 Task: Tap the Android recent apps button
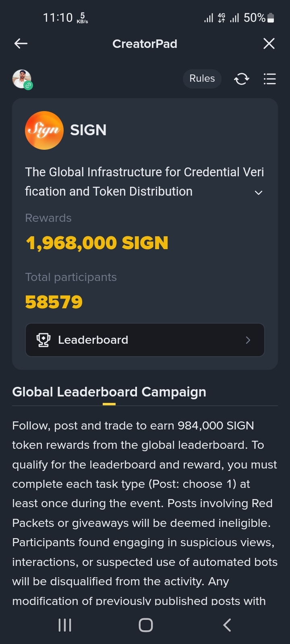click(x=65, y=625)
